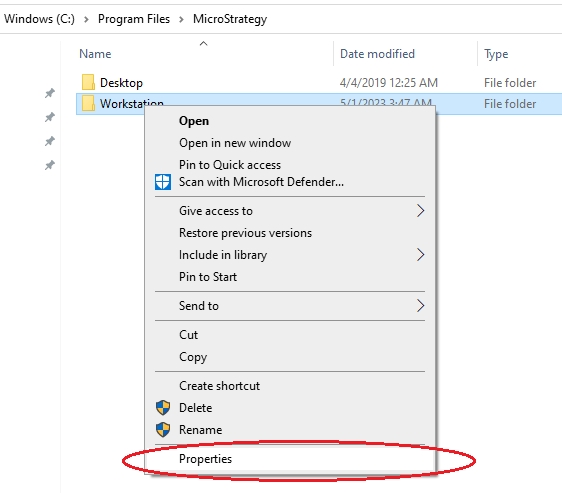Click the shield icon beside Delete
The height and width of the screenshot is (493, 562).
tap(163, 408)
